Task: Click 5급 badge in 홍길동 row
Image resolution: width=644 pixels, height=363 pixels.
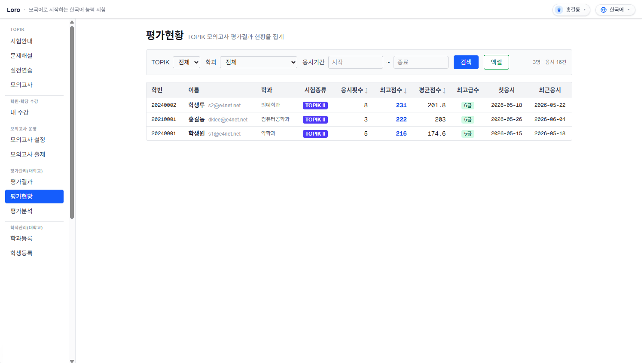Action: pos(468,120)
